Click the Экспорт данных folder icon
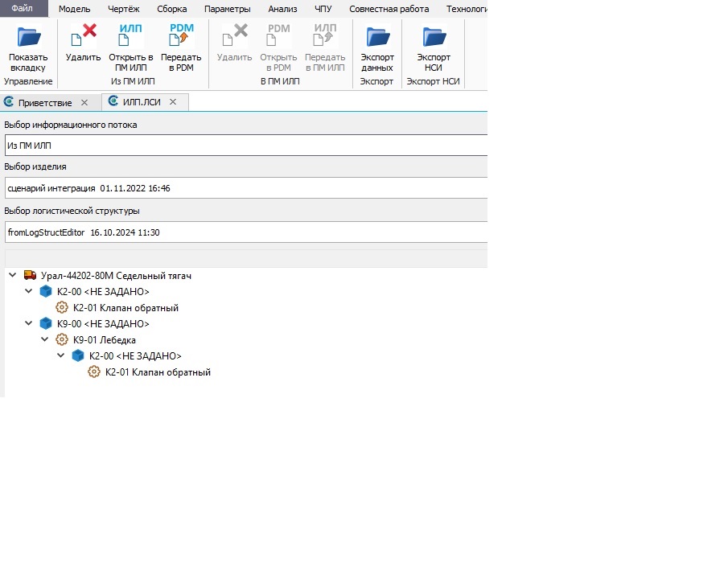This screenshot has height=579, width=728. tap(377, 37)
